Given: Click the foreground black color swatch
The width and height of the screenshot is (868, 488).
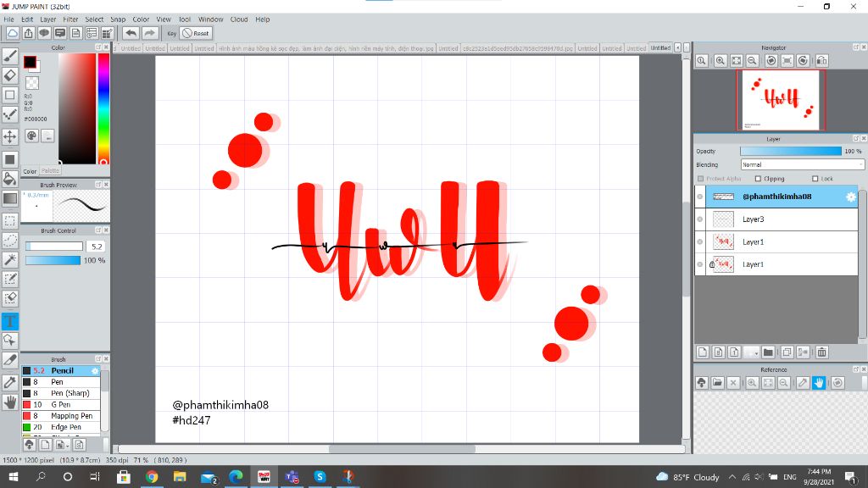Looking at the screenshot, I should point(30,62).
